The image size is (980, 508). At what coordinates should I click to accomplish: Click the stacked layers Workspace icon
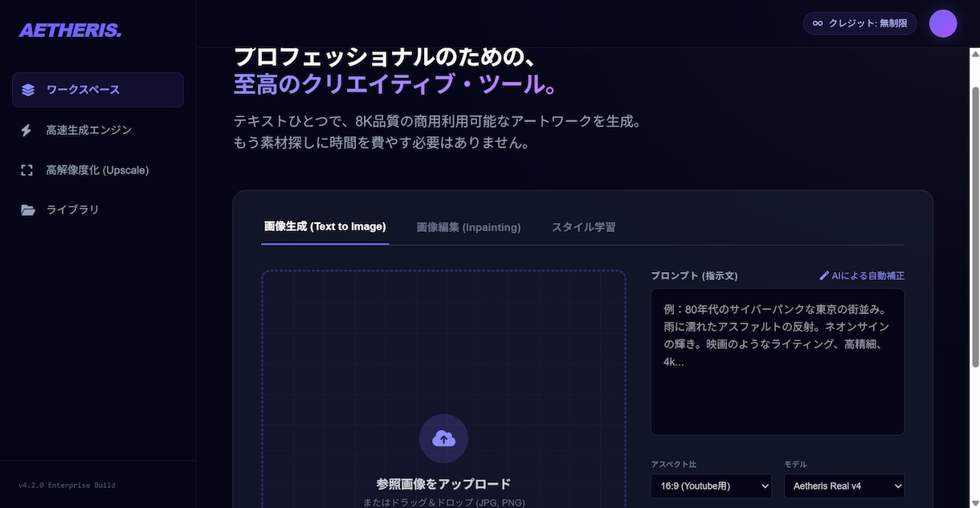point(28,90)
